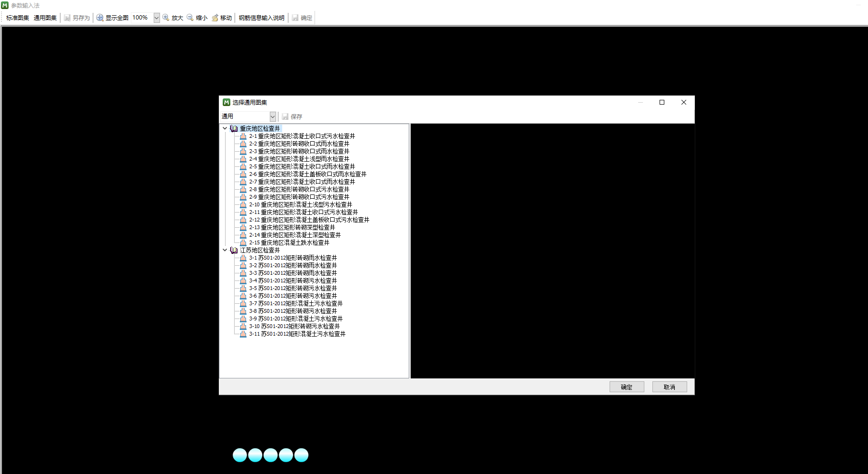Close the 选择通用图集 dialog

coord(684,102)
